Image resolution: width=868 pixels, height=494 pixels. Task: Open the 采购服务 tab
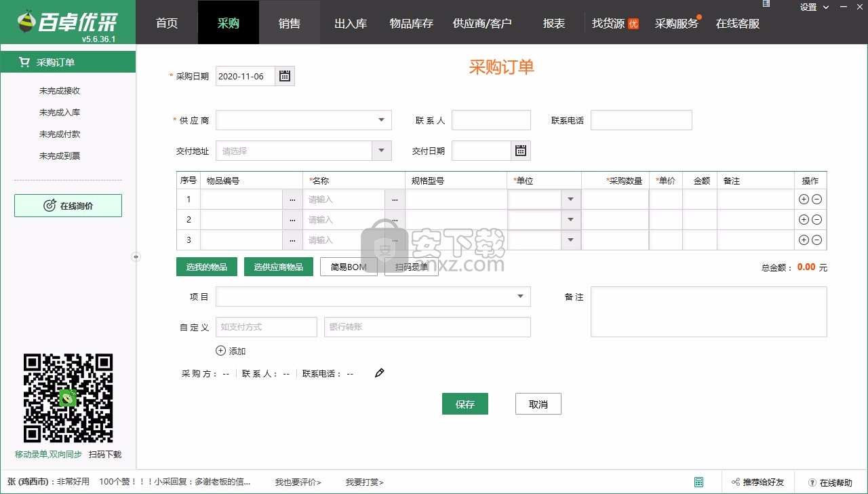(677, 23)
